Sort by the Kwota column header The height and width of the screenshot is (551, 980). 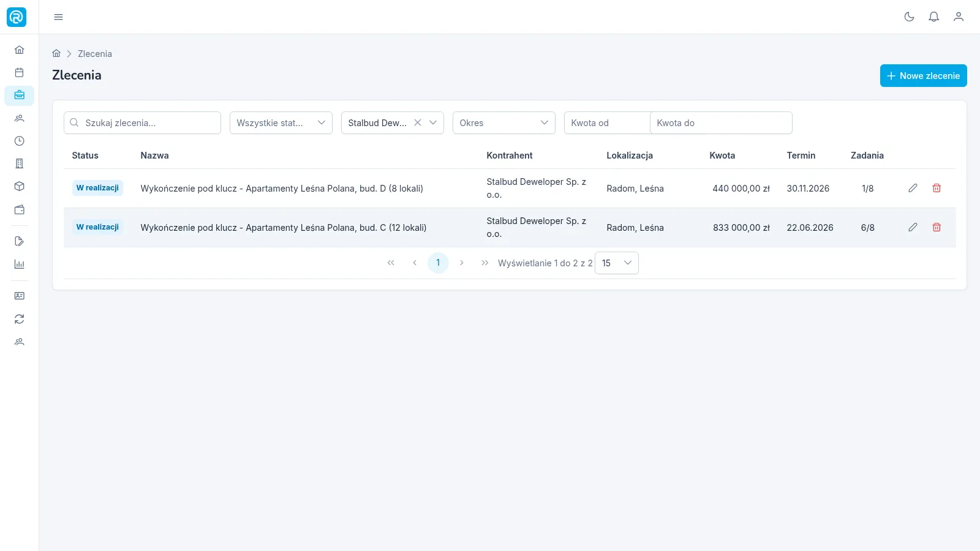point(722,156)
